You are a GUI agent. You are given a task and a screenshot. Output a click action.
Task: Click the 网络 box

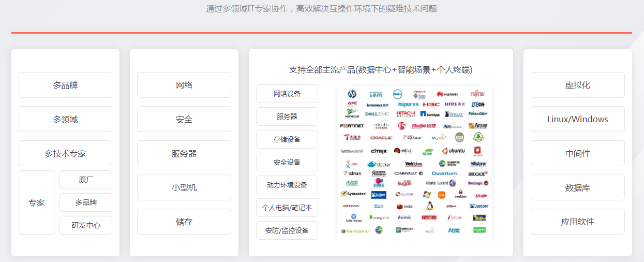(184, 85)
